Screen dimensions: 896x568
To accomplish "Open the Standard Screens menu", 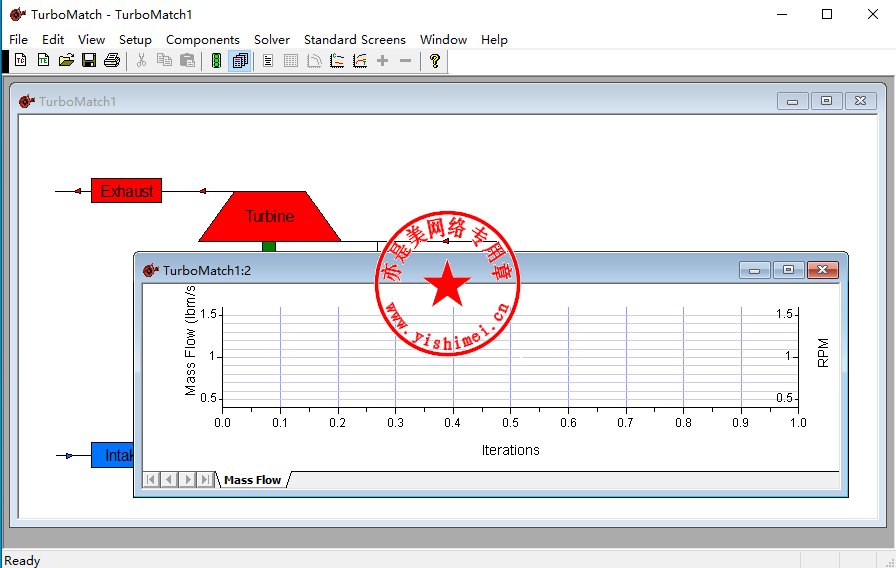I will (x=355, y=39).
